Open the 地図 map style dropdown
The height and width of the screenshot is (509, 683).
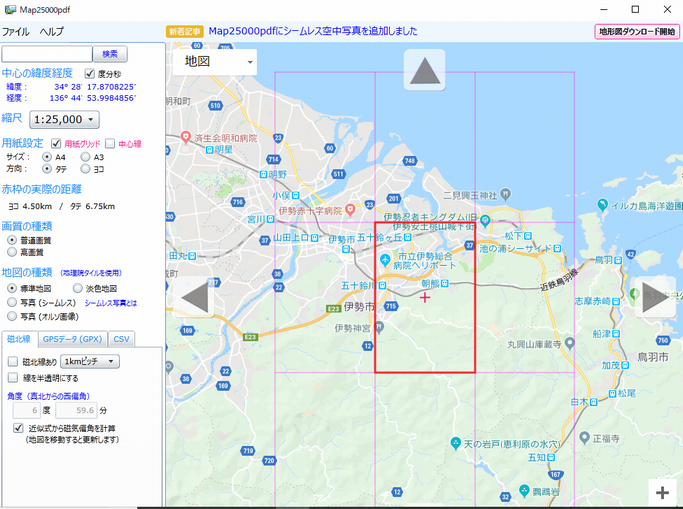[x=215, y=62]
